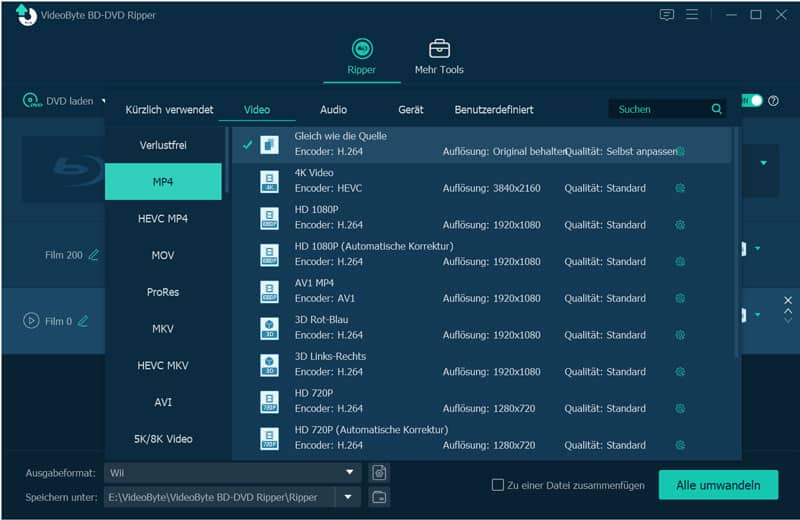Play the Film 0 preview
This screenshot has width=800, height=520.
31,321
